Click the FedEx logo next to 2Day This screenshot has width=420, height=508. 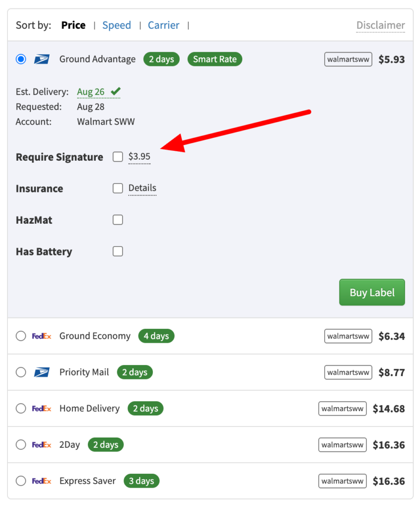coord(42,445)
